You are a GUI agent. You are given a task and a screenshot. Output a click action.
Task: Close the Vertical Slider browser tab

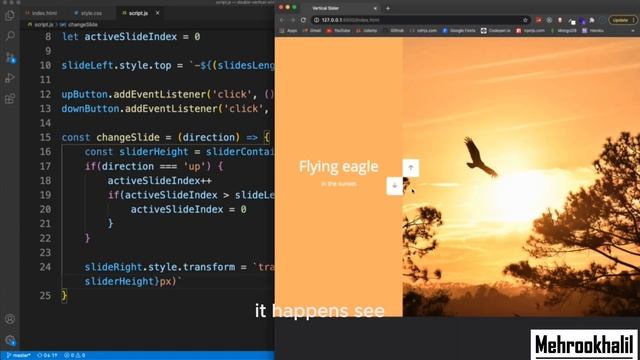(x=375, y=8)
